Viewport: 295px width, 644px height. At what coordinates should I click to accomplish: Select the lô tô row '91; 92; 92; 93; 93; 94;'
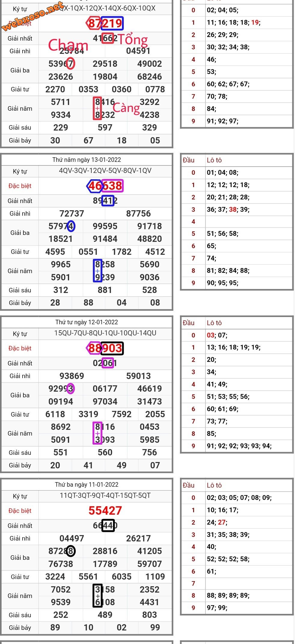tap(239, 446)
